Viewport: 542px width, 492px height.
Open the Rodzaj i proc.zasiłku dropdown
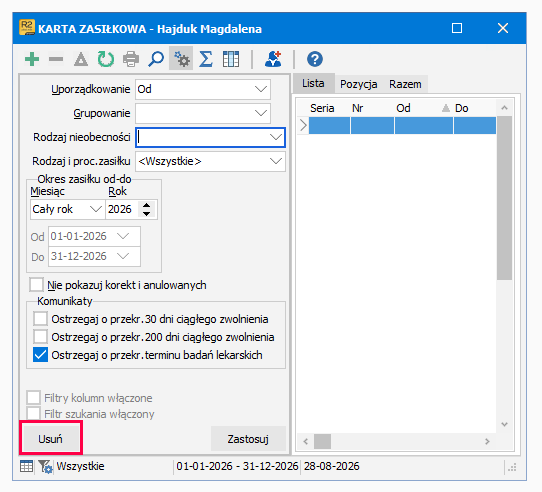coord(275,161)
